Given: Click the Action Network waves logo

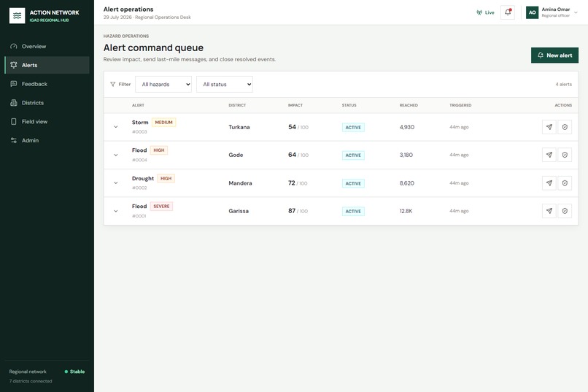Looking at the screenshot, I should [x=18, y=16].
